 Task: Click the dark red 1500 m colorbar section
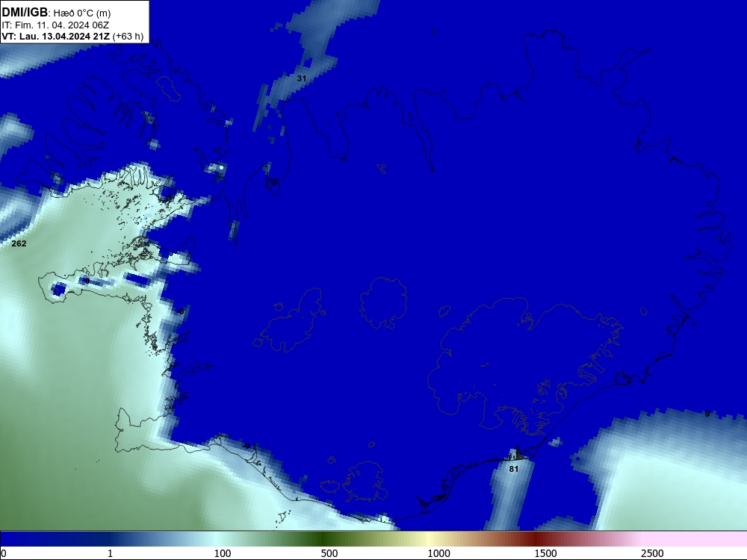(536, 539)
